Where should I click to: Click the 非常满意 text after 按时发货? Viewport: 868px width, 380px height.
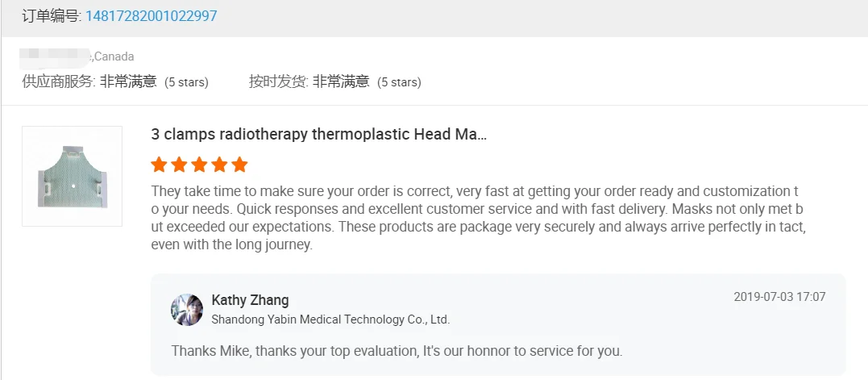[x=341, y=81]
